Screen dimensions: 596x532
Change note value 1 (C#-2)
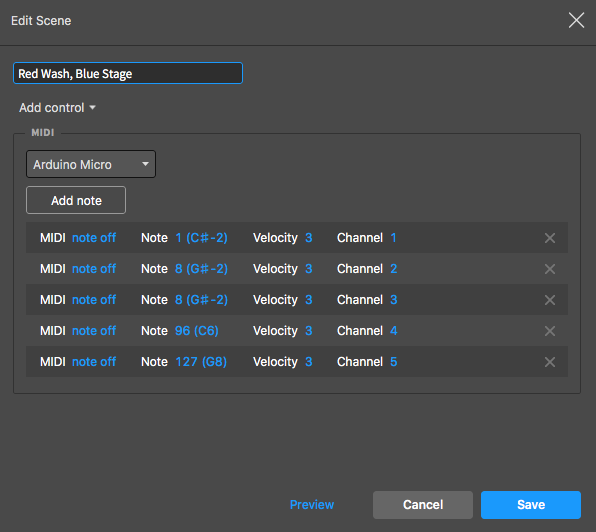[201, 238]
